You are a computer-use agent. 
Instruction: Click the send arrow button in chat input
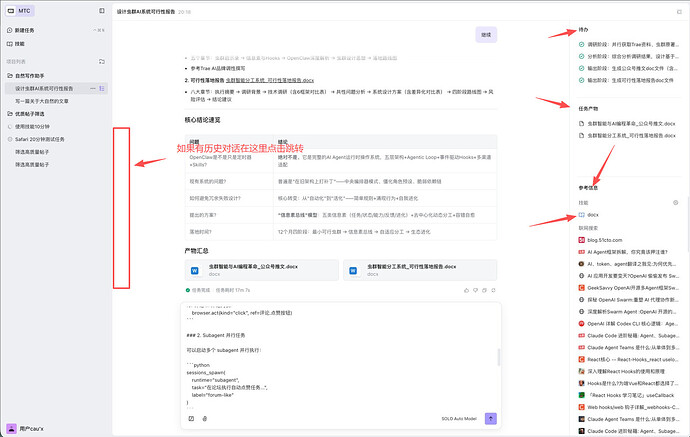[x=490, y=419]
